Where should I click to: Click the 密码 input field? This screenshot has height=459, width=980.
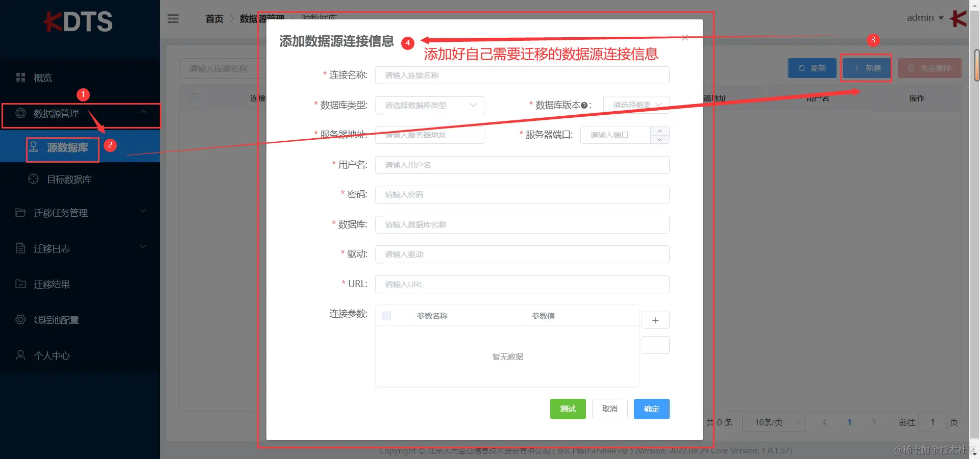point(522,194)
